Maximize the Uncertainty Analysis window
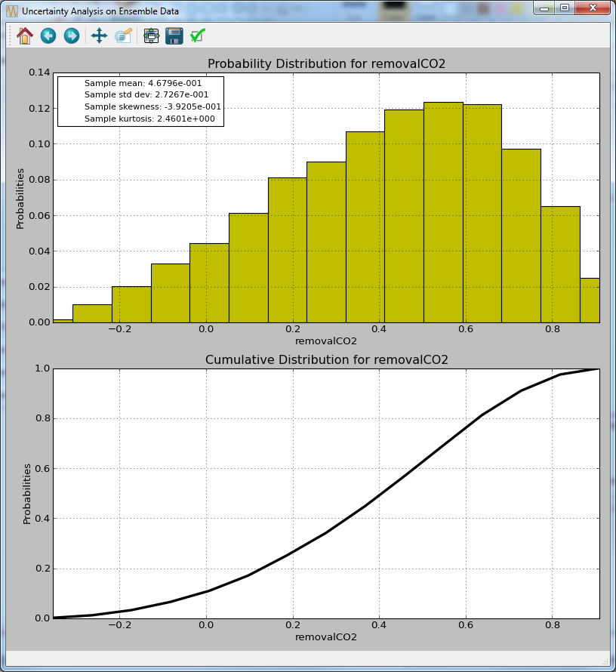616x672 pixels. (565, 8)
